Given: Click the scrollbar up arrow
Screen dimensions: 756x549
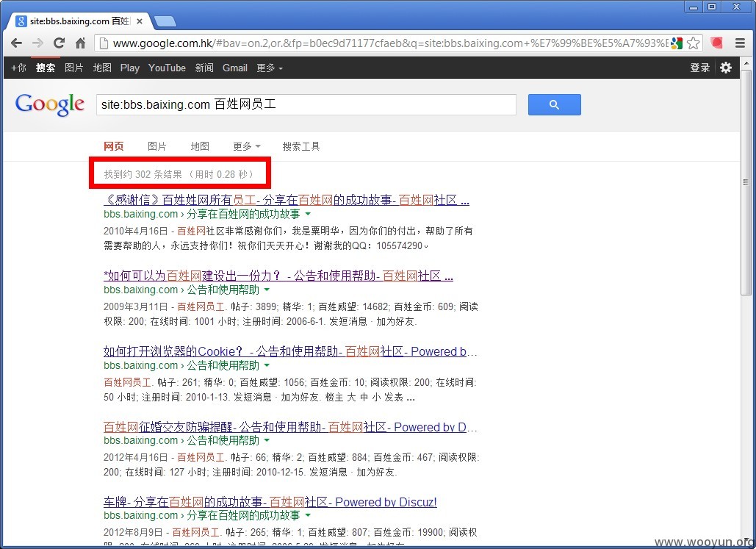Looking at the screenshot, I should [746, 63].
